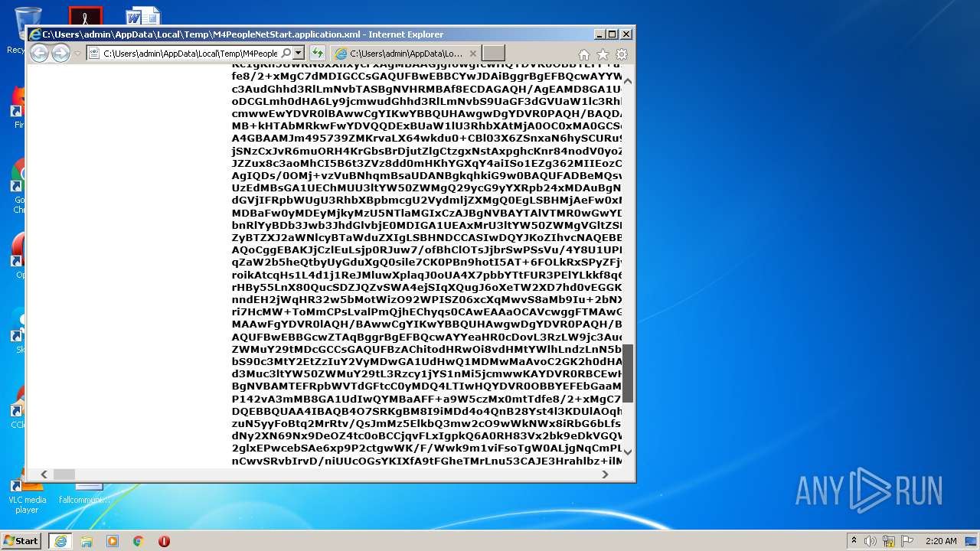Select the VLC media player desktop shortcut
The width and height of the screenshot is (980, 551).
click(x=27, y=497)
